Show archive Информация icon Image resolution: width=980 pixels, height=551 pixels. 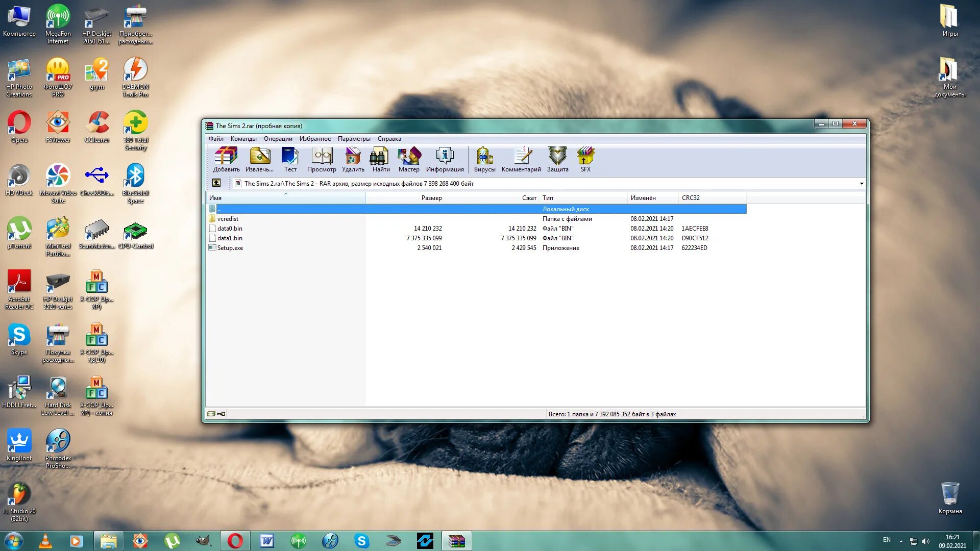point(445,159)
